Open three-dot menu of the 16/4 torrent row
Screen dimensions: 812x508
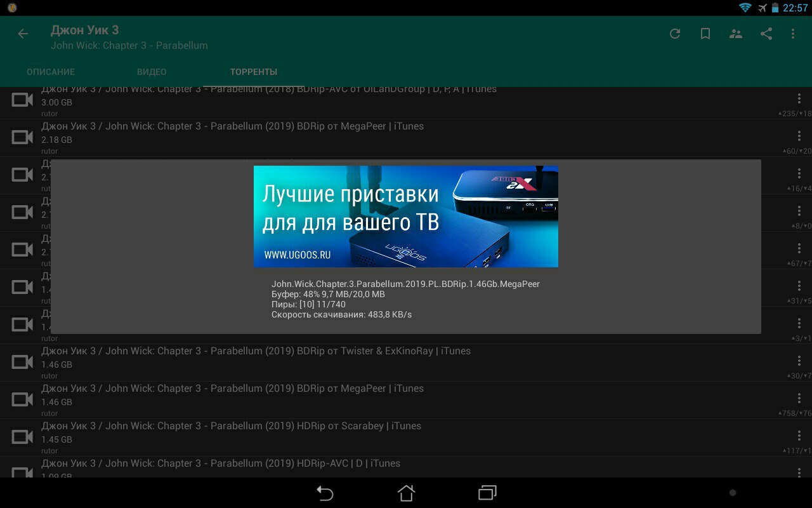tap(799, 173)
